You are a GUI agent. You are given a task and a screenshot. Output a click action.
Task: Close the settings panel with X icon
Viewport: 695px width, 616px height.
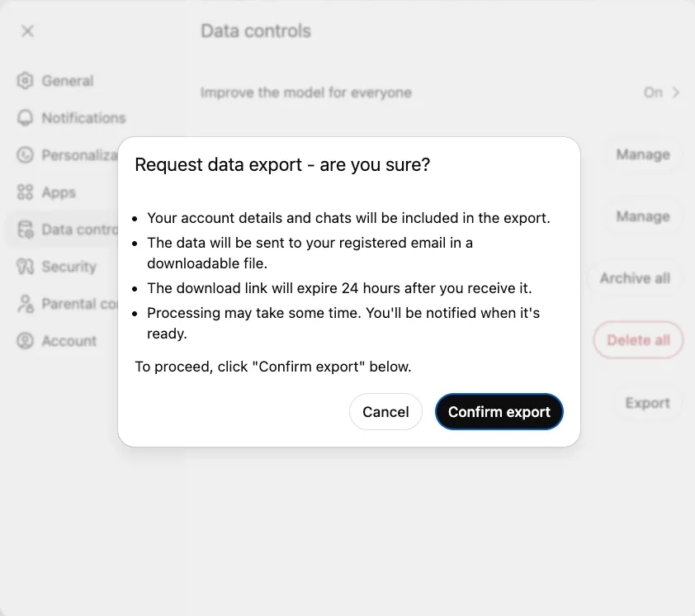tap(27, 31)
